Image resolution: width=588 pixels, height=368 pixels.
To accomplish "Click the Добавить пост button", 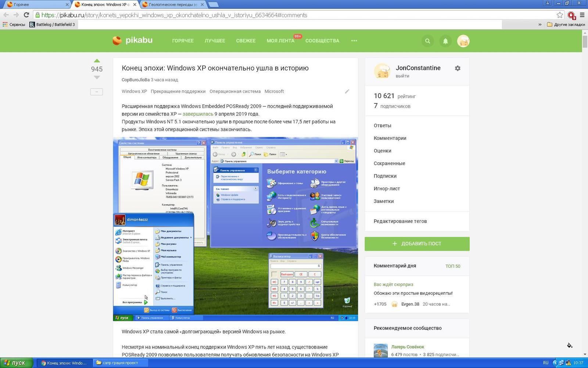I will click(417, 244).
